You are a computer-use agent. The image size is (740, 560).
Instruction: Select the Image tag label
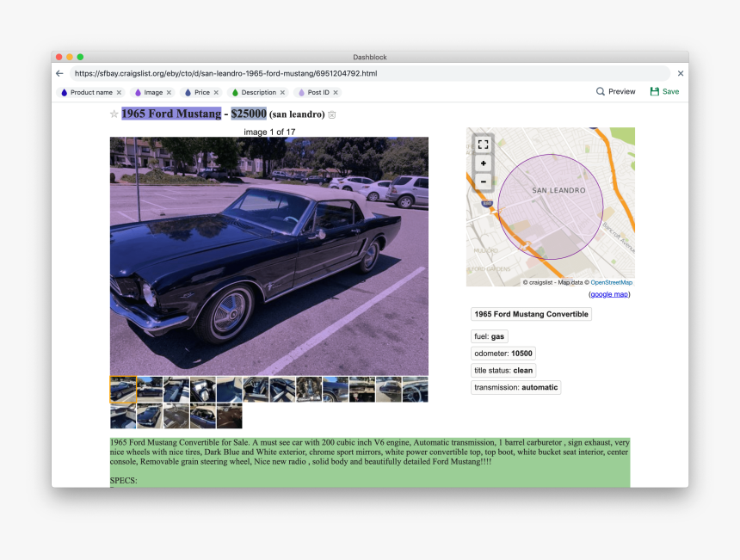pos(153,92)
